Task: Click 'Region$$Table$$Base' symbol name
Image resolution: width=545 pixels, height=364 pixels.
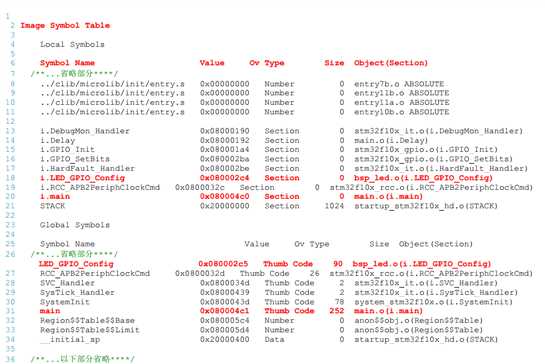Action: (87, 320)
